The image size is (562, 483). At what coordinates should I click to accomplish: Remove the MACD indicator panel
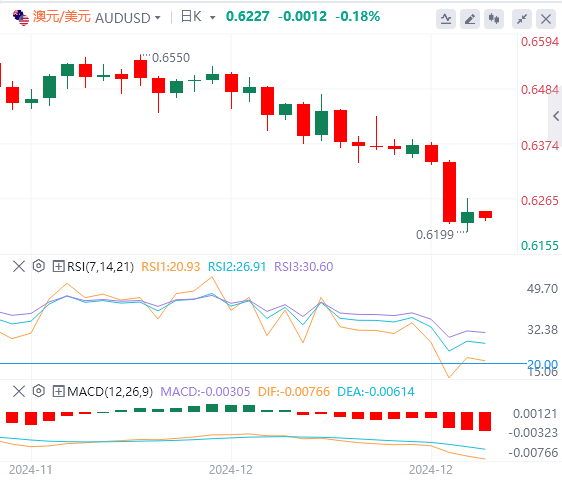click(19, 391)
